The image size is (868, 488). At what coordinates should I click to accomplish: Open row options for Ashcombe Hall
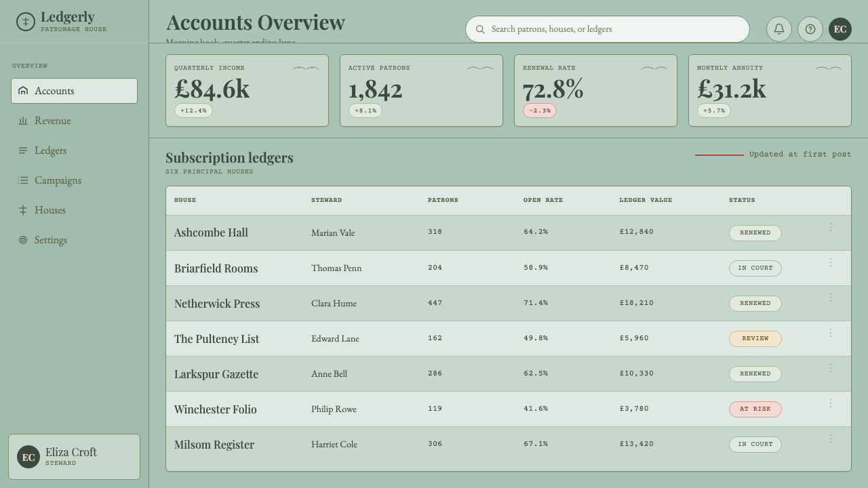pos(831,227)
